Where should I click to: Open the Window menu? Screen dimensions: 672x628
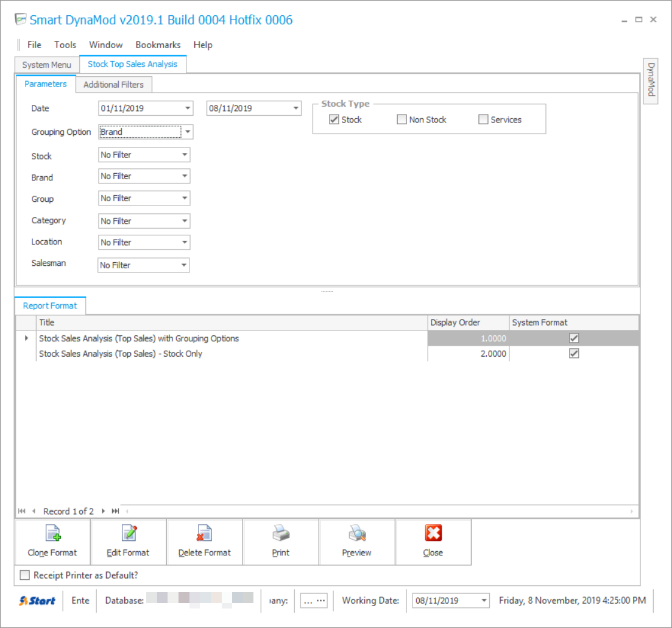106,45
